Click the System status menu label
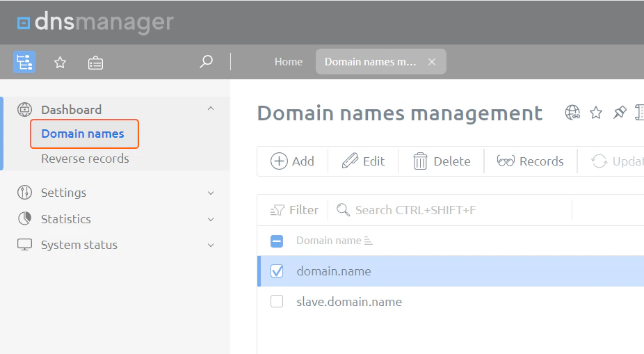Screen dimensions: 644x354 [x=79, y=245]
